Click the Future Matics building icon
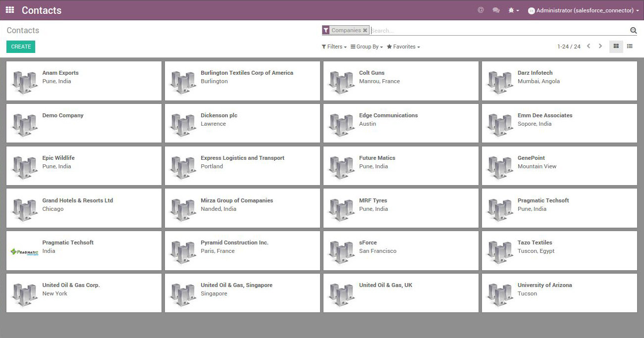644x338 pixels. tap(341, 168)
